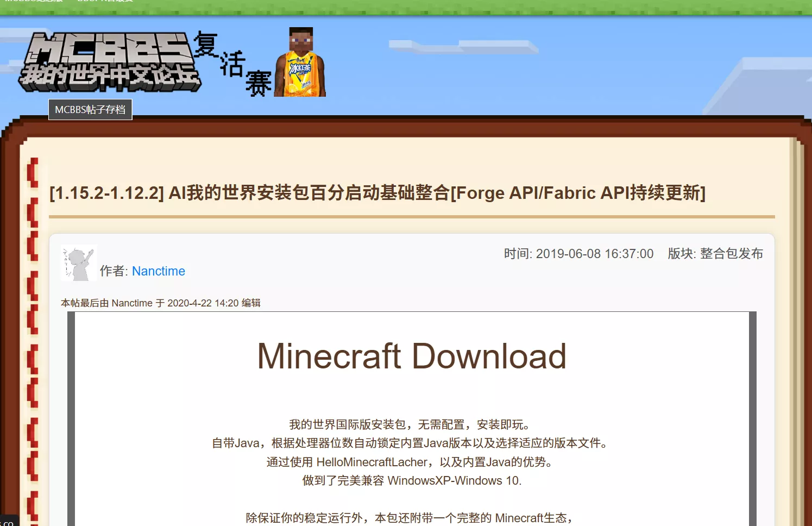Click the [1.15.2-1.12.2] thread title
812x526 pixels.
377,193
